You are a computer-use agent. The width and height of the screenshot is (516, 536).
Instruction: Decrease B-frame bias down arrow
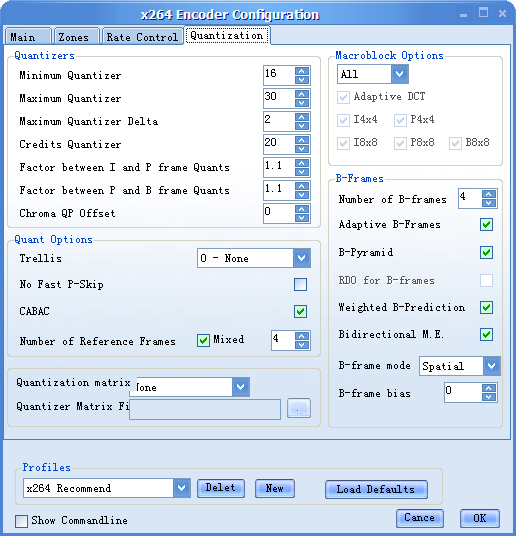pos(489,397)
